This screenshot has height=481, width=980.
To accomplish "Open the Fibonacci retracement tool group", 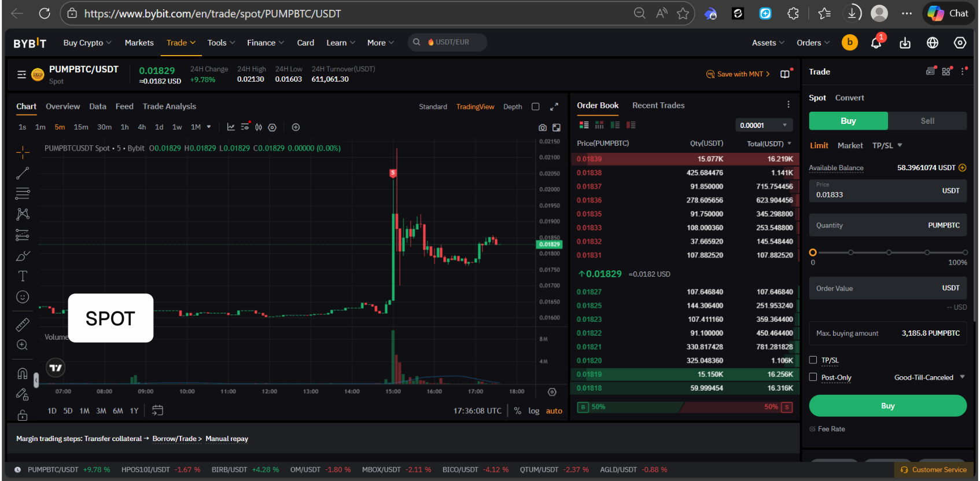I will pos(23,193).
